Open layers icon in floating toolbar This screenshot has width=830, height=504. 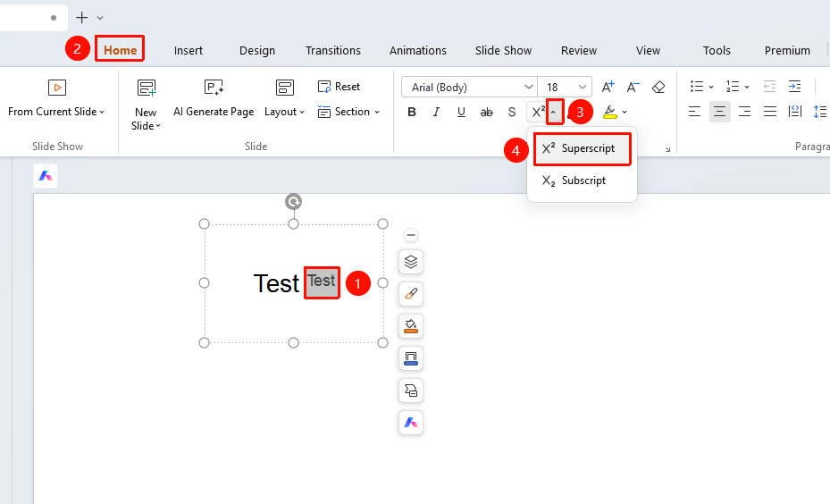click(411, 262)
